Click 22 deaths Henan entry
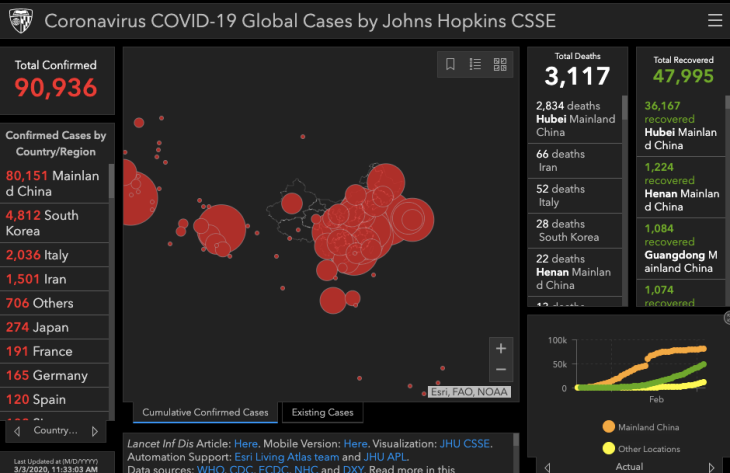 575,272
